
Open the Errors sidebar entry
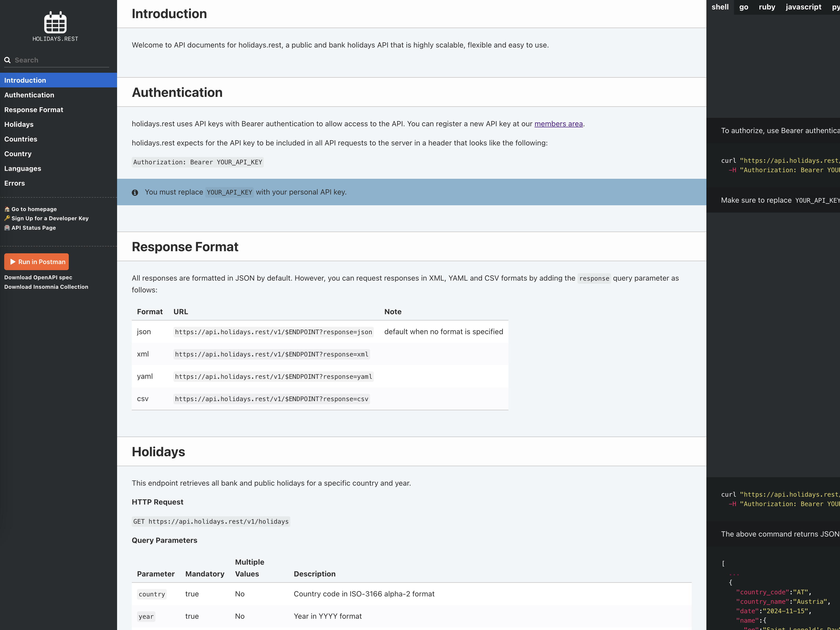(59, 183)
